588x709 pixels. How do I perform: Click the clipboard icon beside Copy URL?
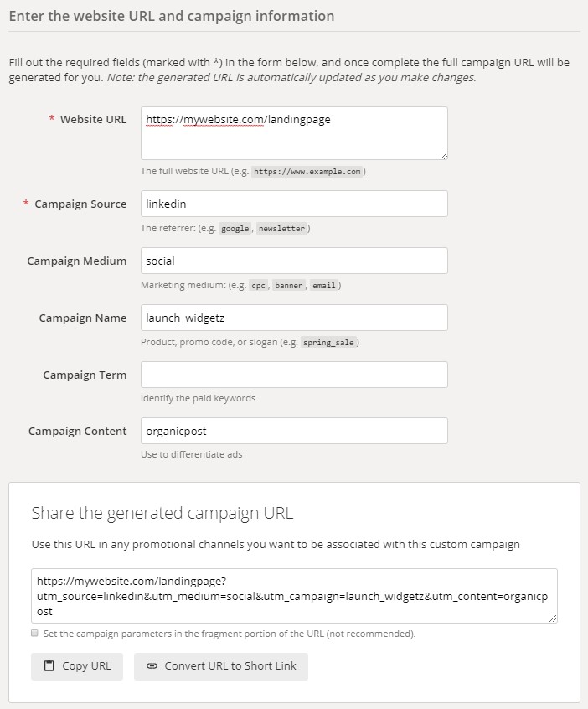click(x=49, y=666)
